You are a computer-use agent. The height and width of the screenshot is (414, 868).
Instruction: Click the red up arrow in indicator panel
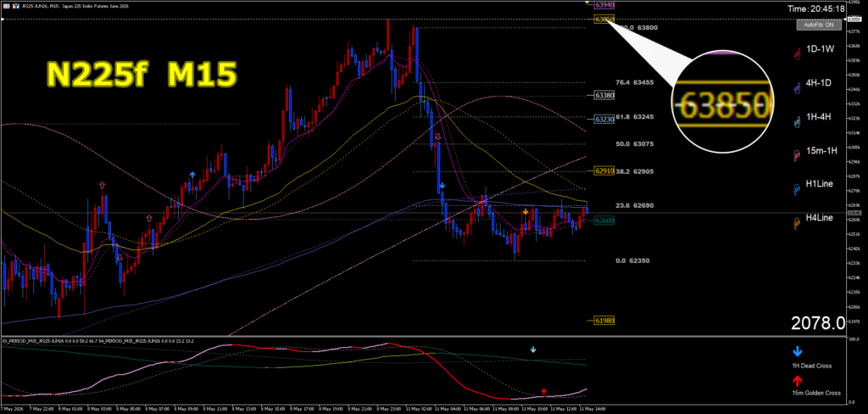click(x=544, y=392)
